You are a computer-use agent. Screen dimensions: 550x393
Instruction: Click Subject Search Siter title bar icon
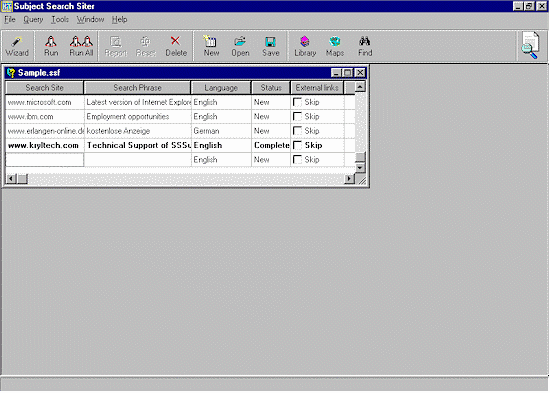tap(6, 6)
